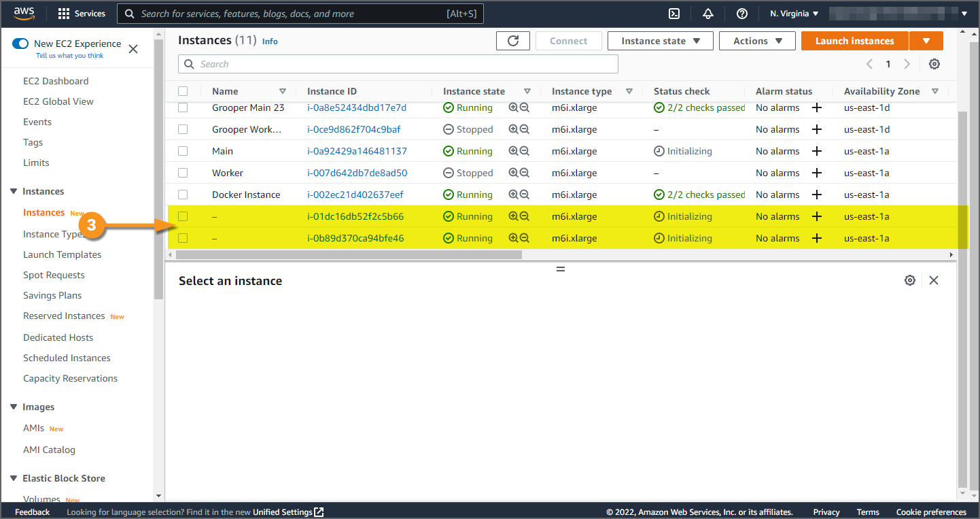Select the Grooper Main 23 checkbox

click(183, 107)
